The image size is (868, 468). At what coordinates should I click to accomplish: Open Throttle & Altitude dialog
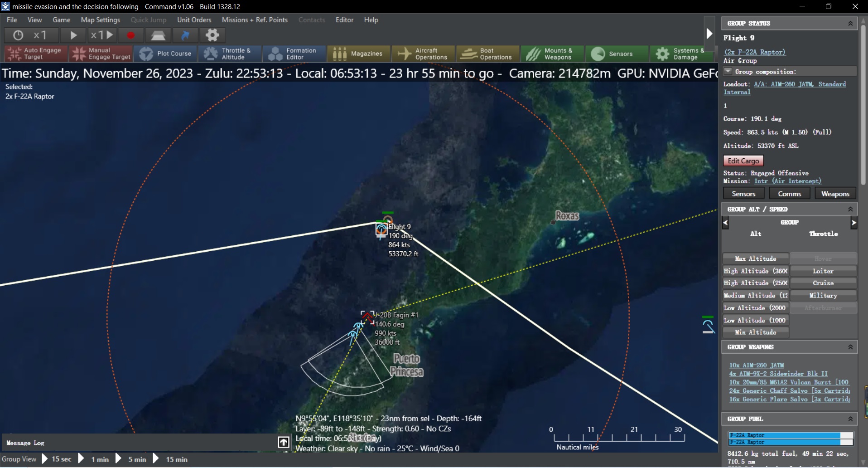point(230,54)
